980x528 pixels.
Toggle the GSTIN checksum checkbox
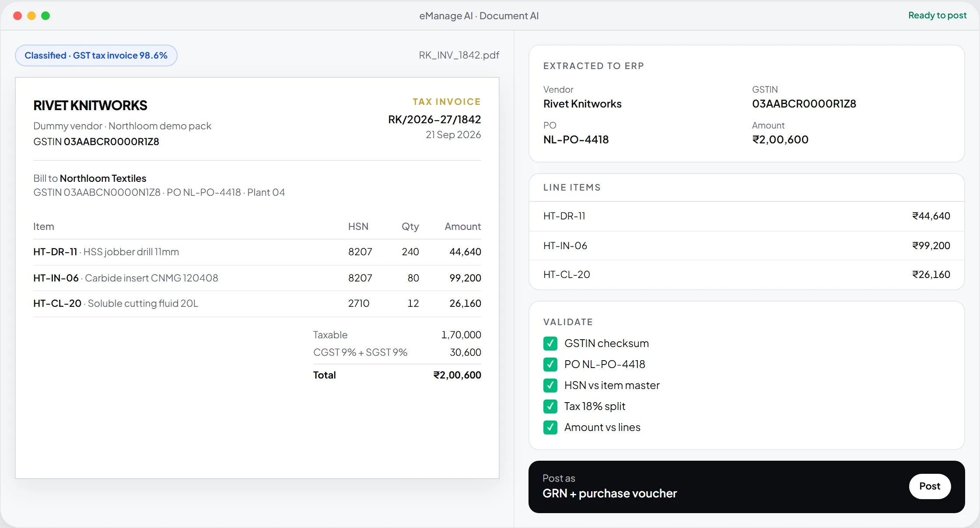[x=550, y=344]
